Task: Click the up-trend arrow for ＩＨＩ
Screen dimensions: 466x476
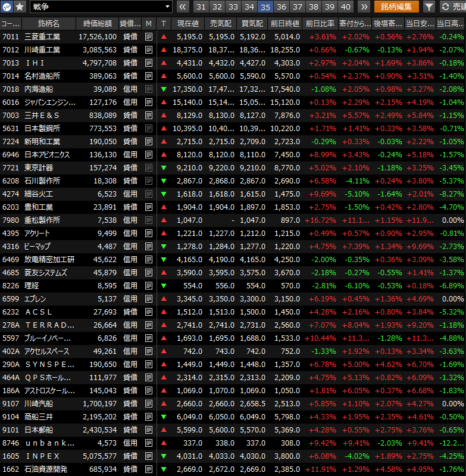Action: 164,63
